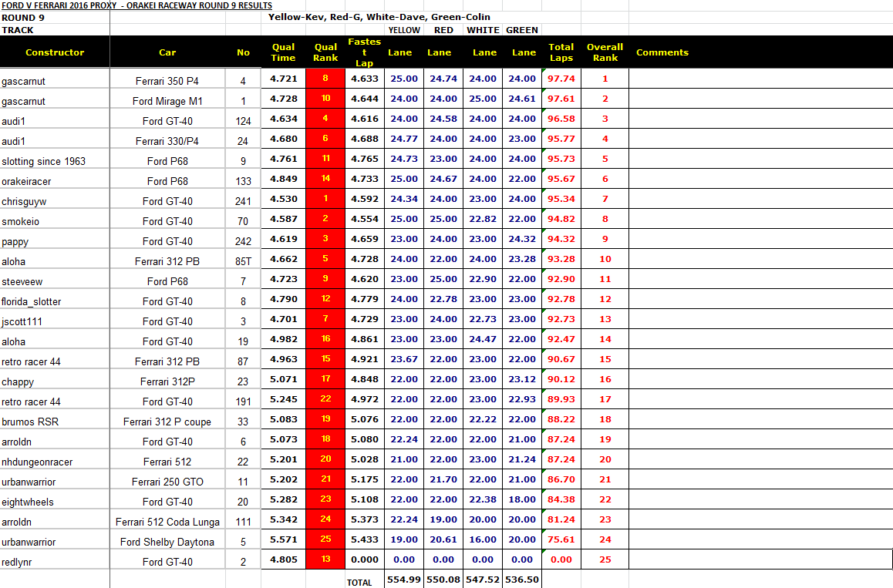Click the TOTAL label cell
Screen dimensions: 893x588
coord(359,583)
